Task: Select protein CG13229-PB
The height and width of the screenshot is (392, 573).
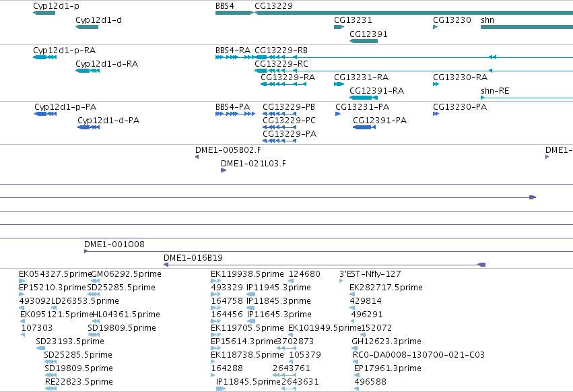Action: tap(279, 114)
